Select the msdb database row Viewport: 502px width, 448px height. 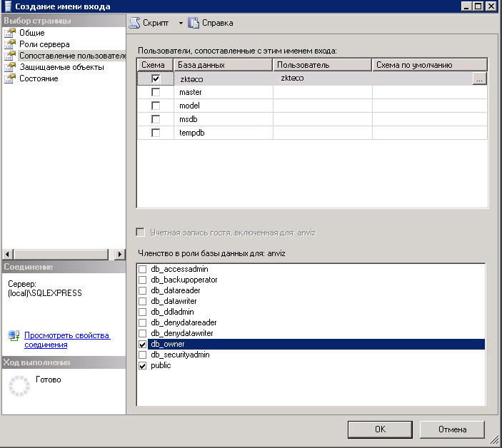click(x=312, y=119)
